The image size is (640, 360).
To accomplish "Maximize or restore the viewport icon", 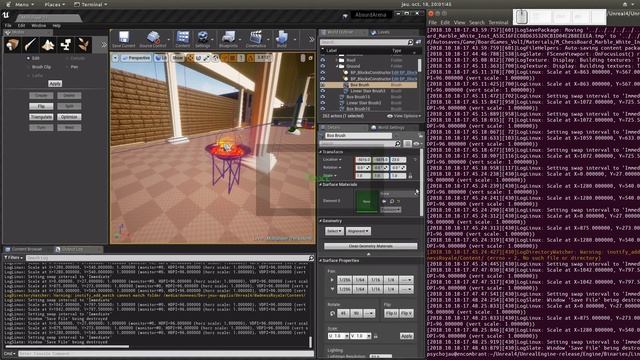I will pos(311,58).
